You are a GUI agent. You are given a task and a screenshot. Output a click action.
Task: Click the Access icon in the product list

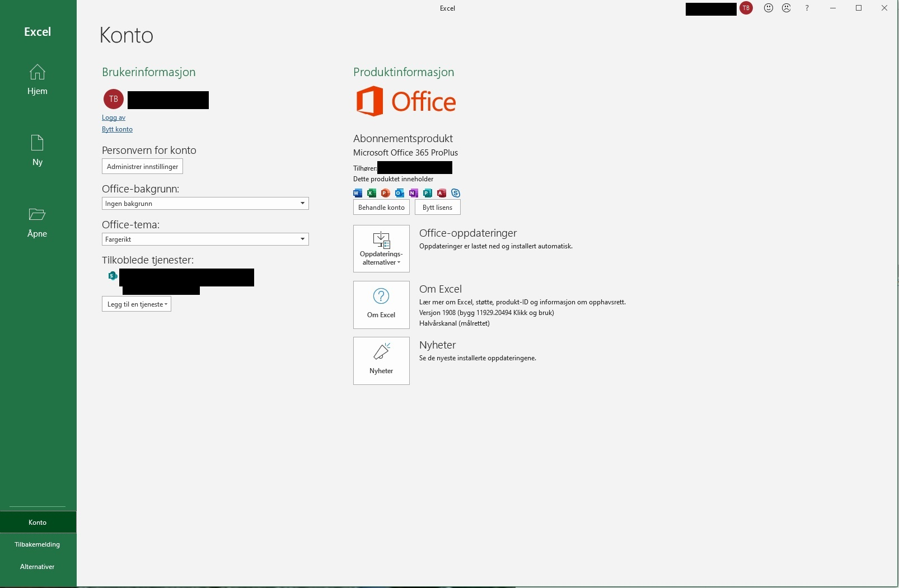tap(442, 193)
